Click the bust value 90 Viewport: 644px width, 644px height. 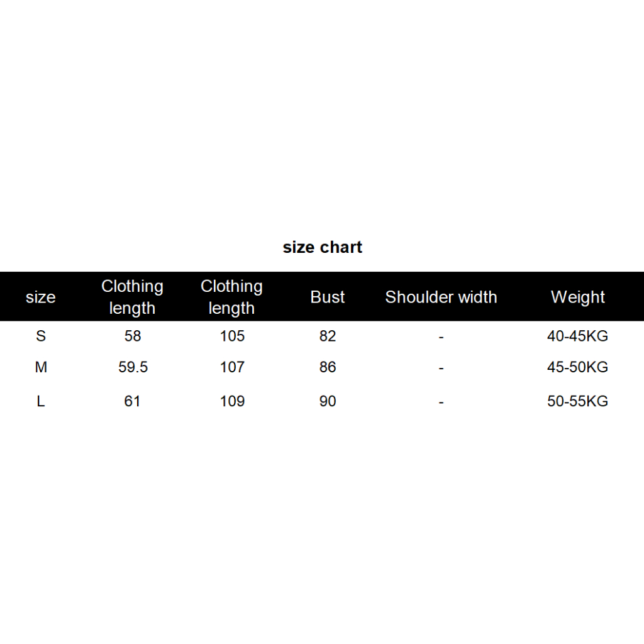point(328,401)
